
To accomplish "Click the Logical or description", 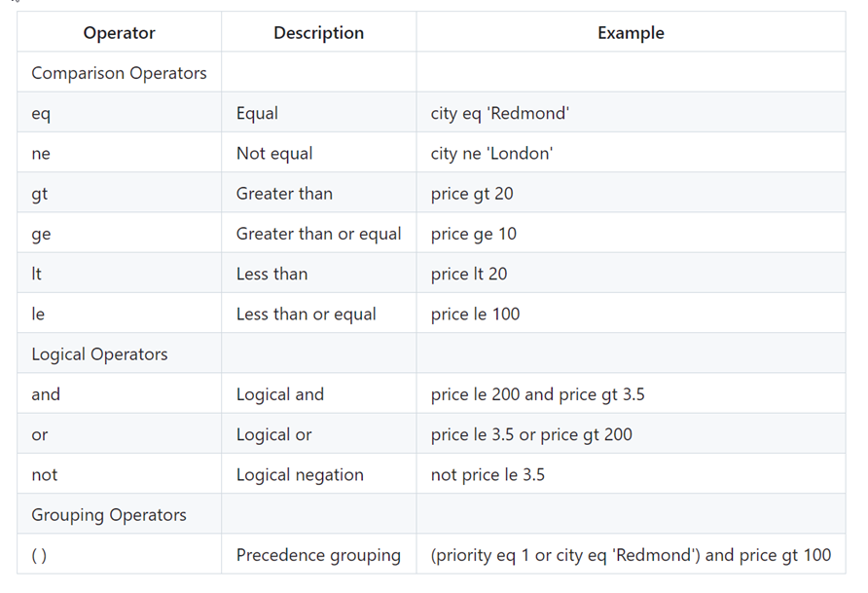I will point(274,434).
